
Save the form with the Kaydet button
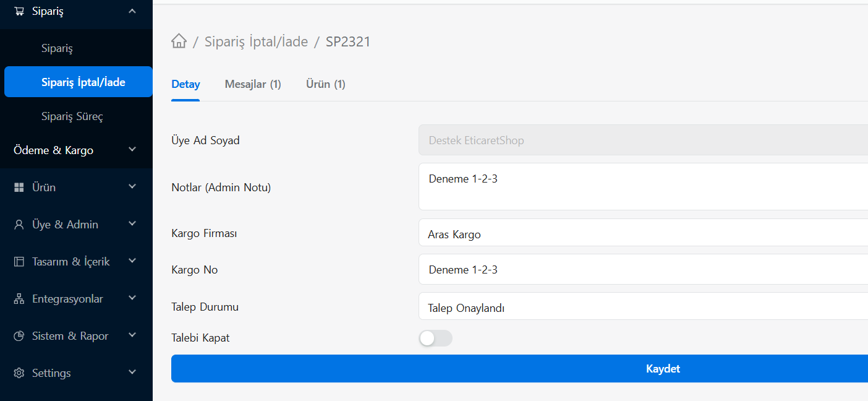519,368
